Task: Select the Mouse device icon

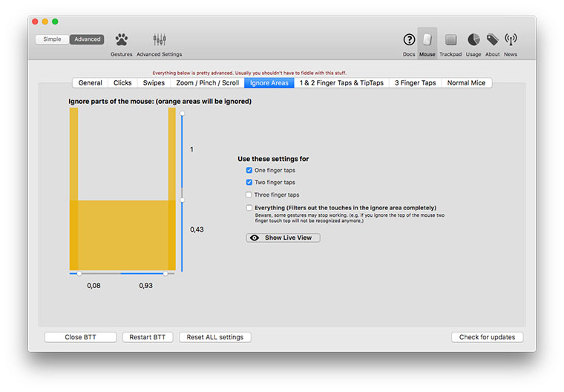Action: pyautogui.click(x=427, y=40)
